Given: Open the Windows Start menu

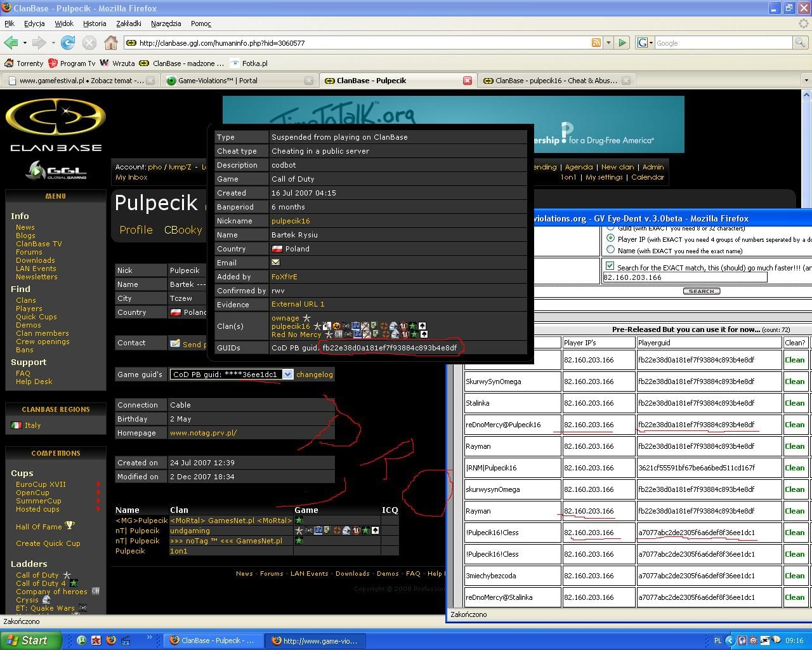Looking at the screenshot, I should tap(30, 640).
